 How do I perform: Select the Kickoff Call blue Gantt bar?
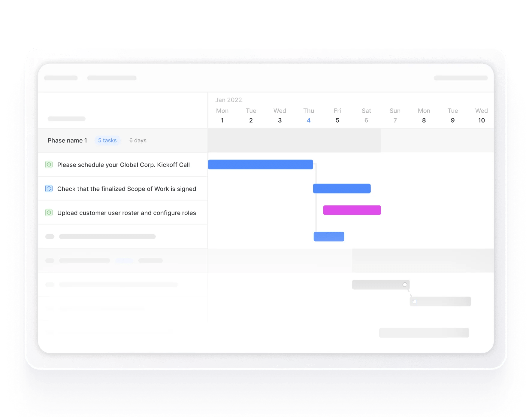260,164
